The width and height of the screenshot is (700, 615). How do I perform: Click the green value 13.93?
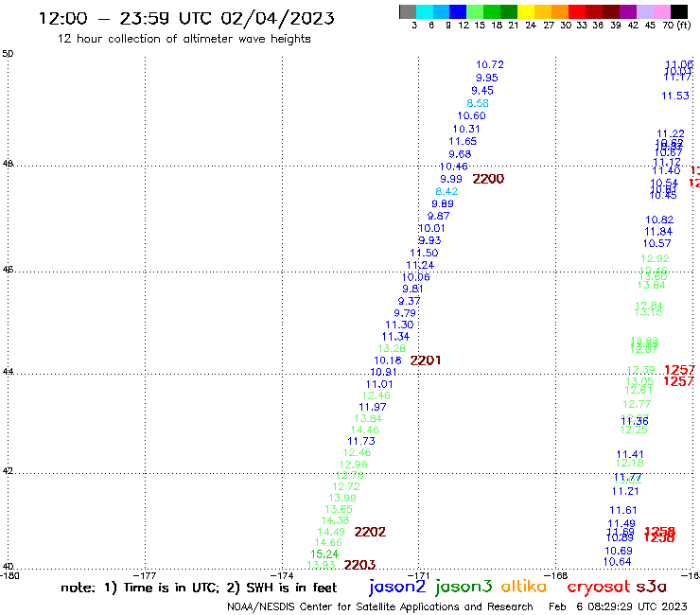point(321,565)
